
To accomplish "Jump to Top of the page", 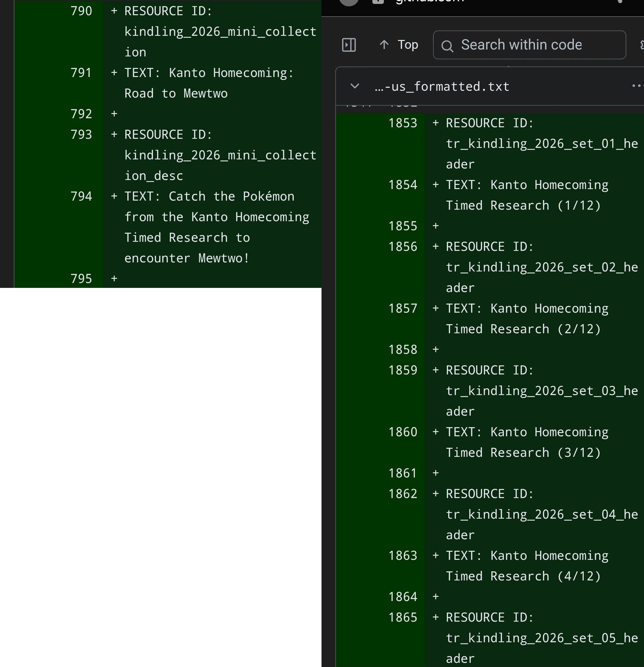I will coord(398,45).
